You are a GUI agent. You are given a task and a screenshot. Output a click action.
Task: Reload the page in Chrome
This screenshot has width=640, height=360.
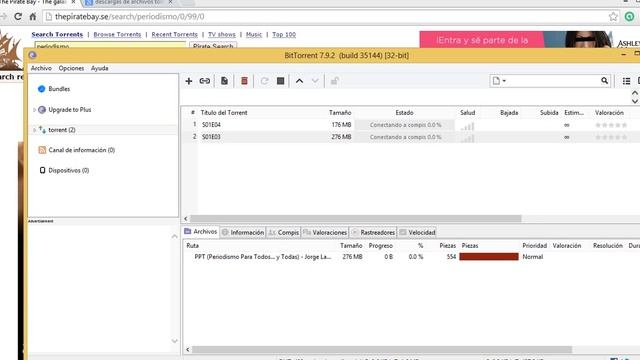(x=18, y=17)
